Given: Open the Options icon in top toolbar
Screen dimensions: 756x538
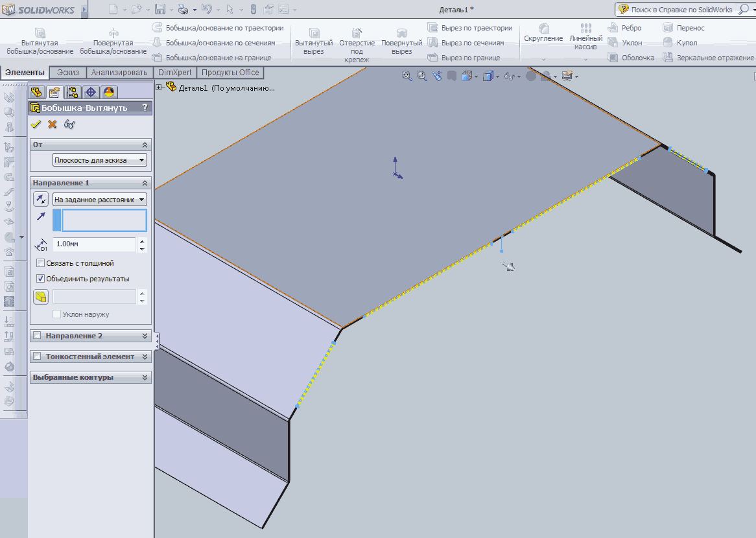Looking at the screenshot, I should coord(284,9).
